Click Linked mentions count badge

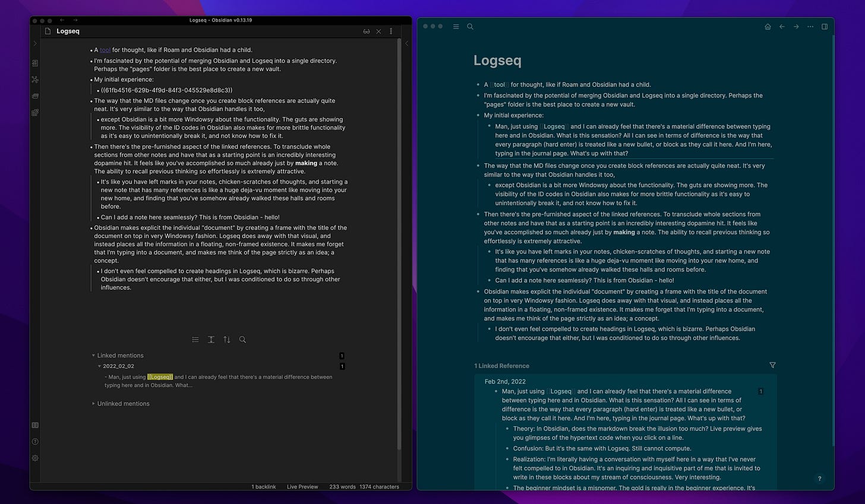[x=342, y=356]
